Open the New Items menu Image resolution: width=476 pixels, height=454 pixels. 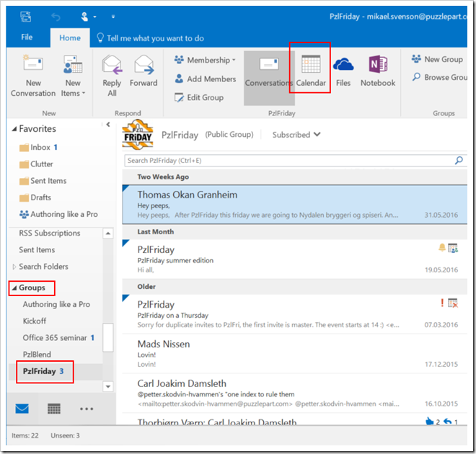coord(73,76)
